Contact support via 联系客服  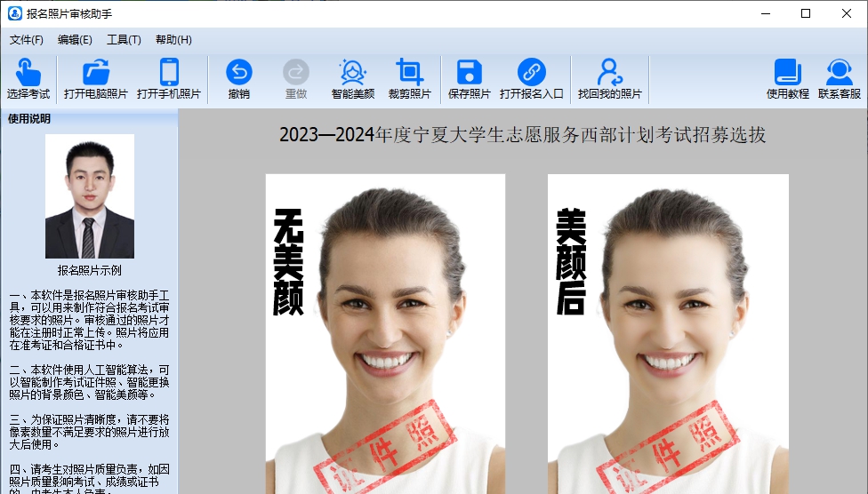[840, 79]
